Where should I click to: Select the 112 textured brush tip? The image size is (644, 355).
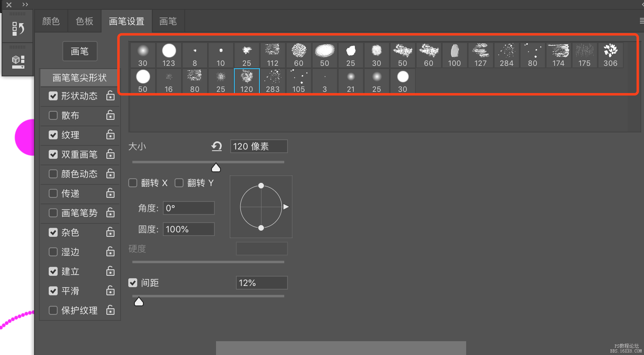click(x=273, y=55)
